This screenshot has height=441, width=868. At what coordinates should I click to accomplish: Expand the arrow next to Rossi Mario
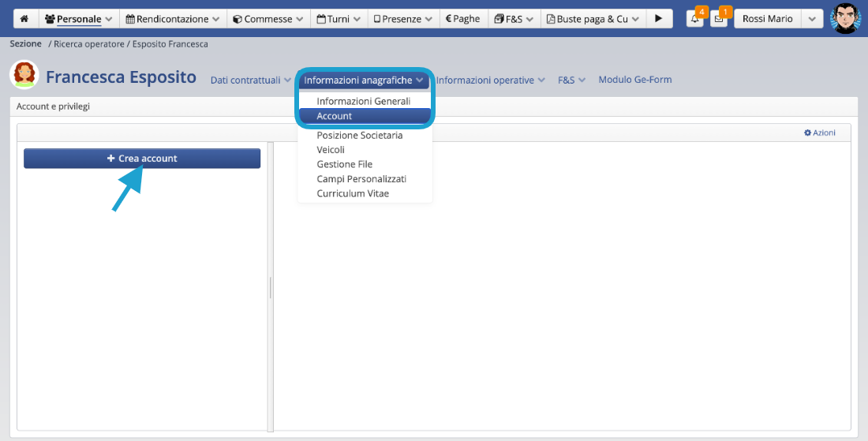coord(812,19)
